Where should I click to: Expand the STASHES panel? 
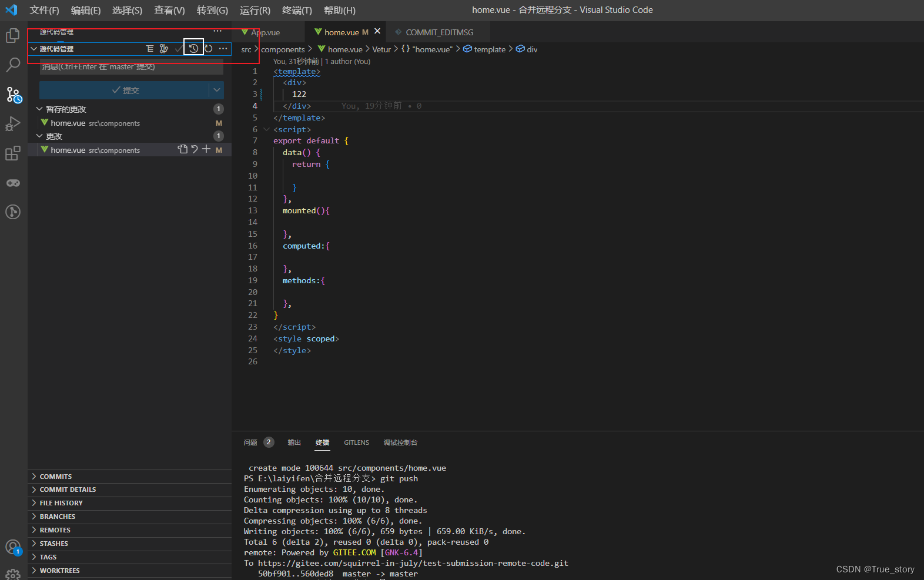coord(129,544)
